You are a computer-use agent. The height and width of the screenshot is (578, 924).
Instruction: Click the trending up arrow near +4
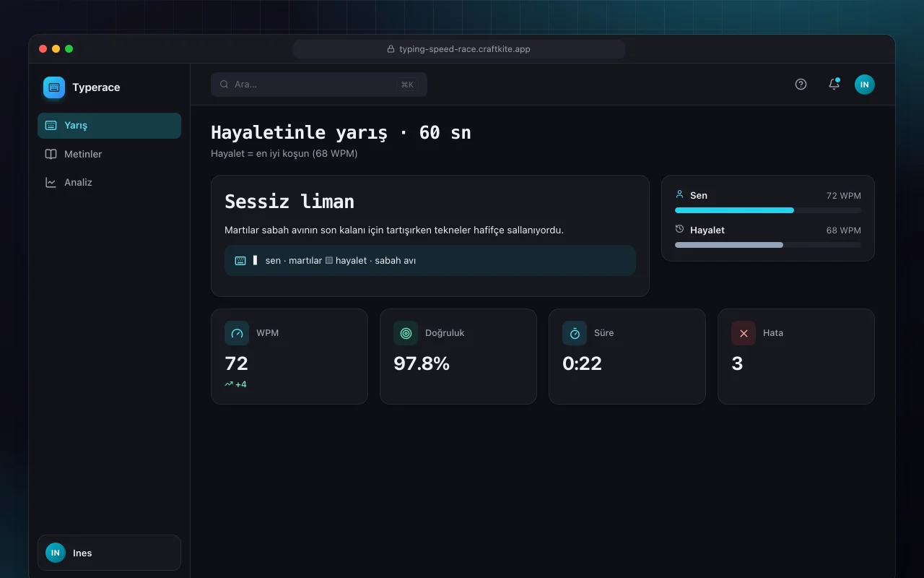229,384
